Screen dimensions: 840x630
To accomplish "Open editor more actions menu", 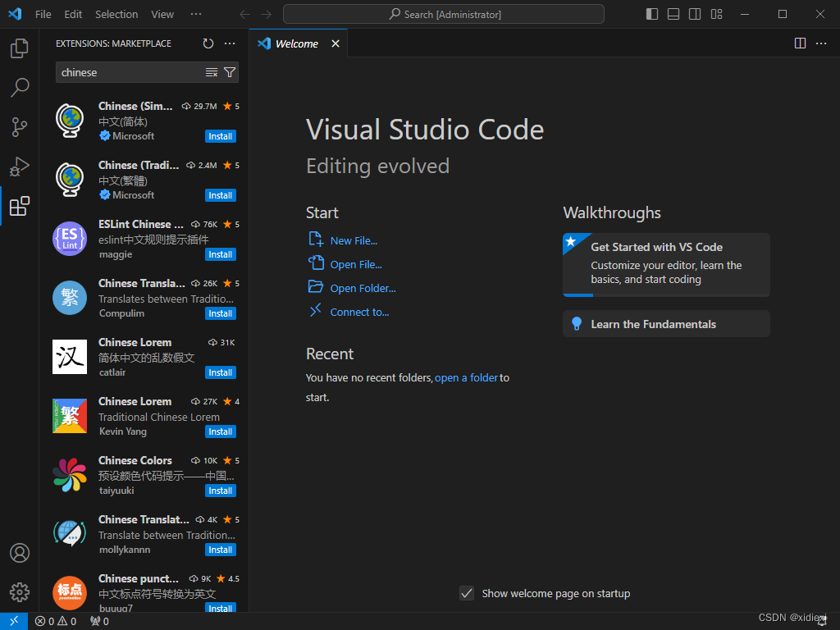I will (x=821, y=43).
